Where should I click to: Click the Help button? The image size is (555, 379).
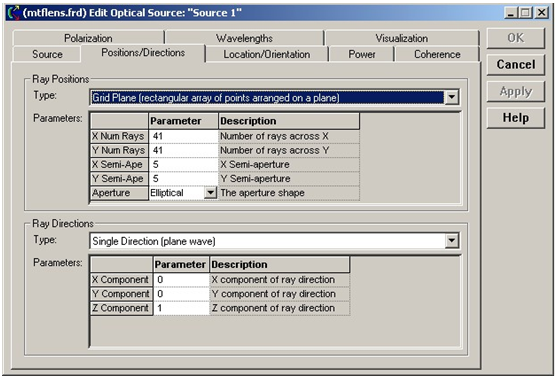(x=516, y=117)
